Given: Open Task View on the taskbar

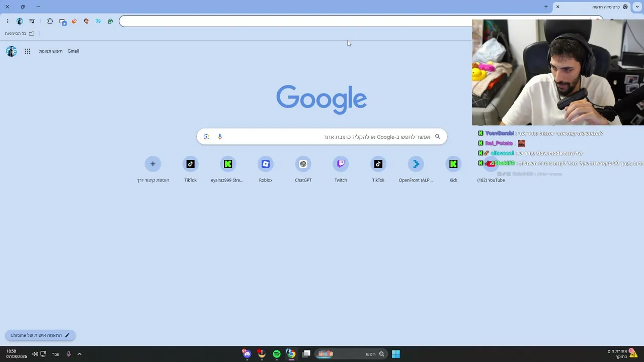Looking at the screenshot, I should (x=306, y=354).
